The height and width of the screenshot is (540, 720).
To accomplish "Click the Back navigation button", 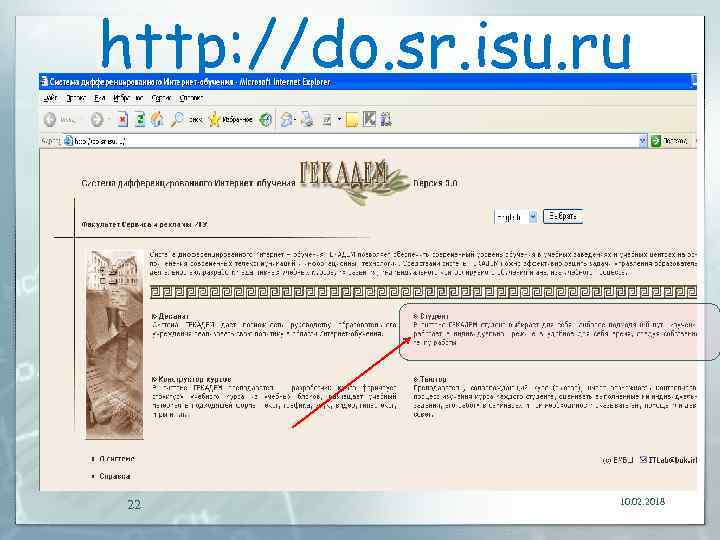I will tap(50, 120).
